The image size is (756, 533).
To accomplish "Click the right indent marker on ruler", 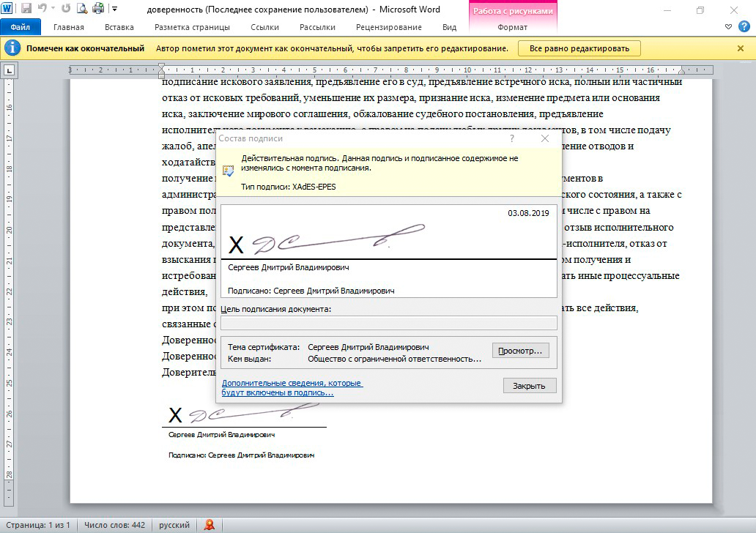I will coord(681,70).
